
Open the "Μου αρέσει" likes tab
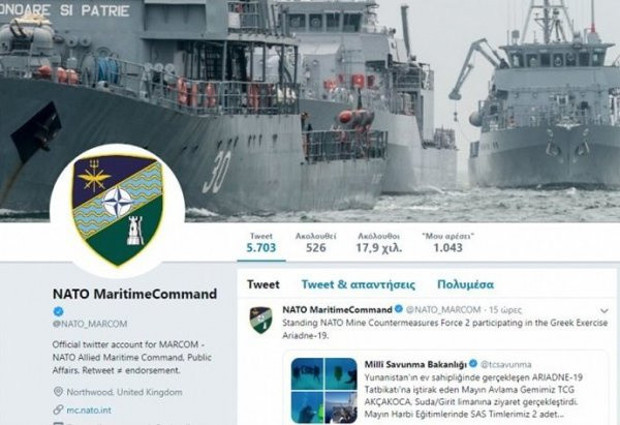coord(448,243)
